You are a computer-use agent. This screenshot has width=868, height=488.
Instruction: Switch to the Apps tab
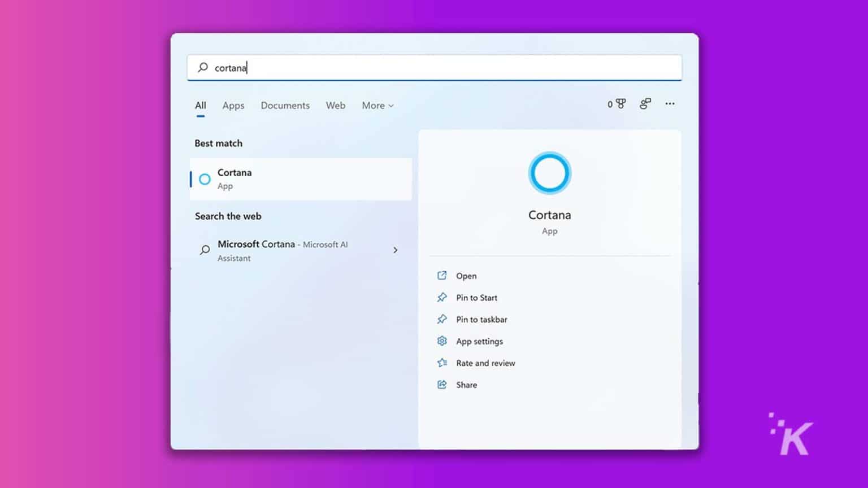[233, 106]
